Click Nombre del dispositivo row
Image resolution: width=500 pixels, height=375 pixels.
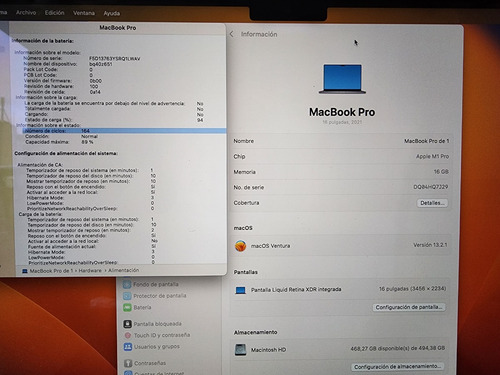(x=68, y=64)
